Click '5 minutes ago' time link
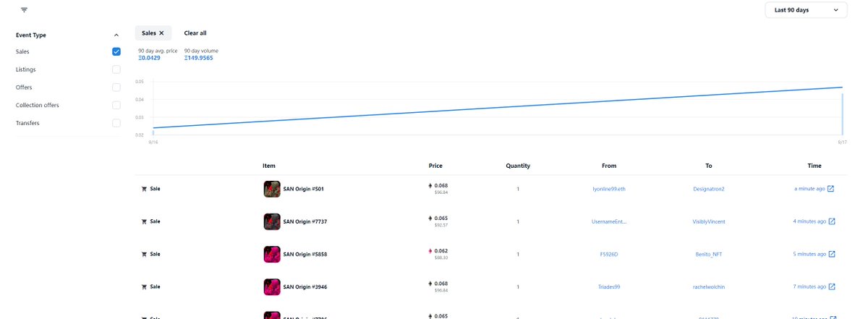The image size is (868, 319). point(809,254)
